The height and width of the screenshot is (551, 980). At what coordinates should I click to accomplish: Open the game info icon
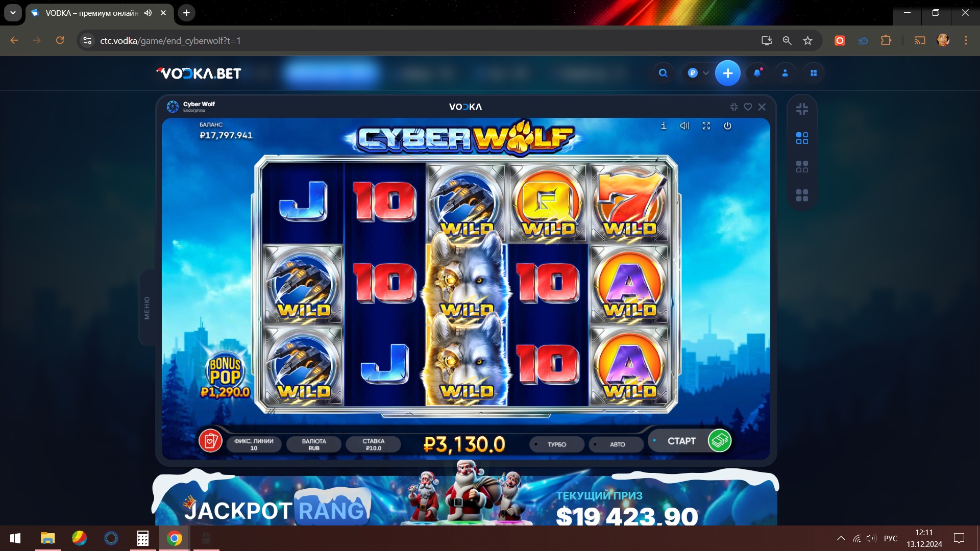664,126
